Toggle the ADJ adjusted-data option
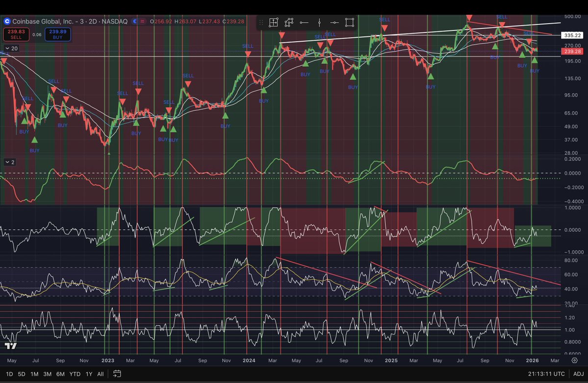The width and height of the screenshot is (588, 383). tap(578, 374)
